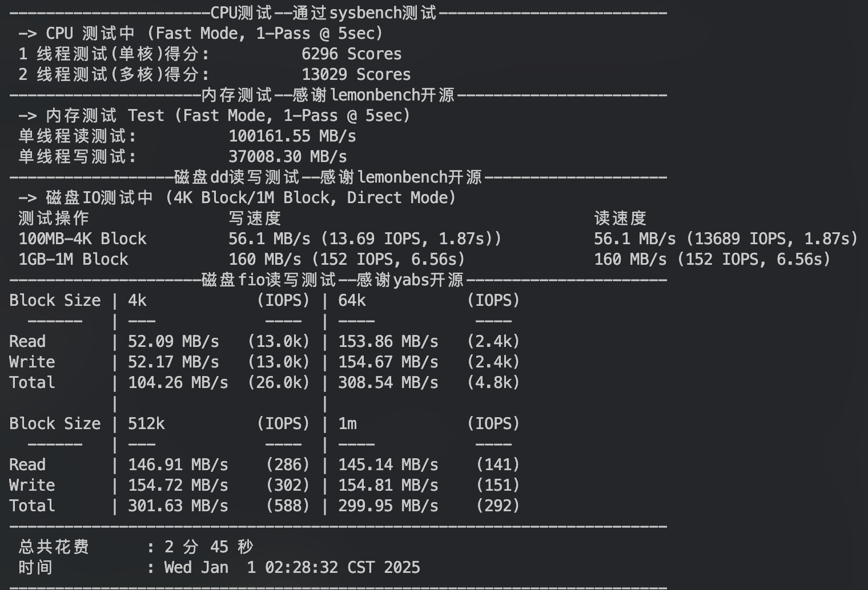This screenshot has width=868, height=590.
Task: Click the 写速度 column heading
Action: point(255,219)
